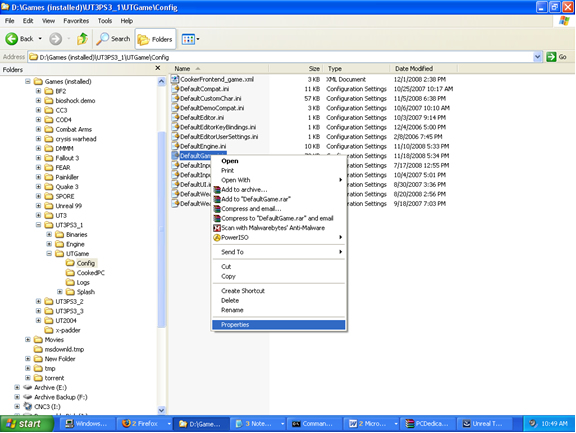Select DefaultEditorKeyBindings.ini file icon
The image size is (576, 433).
[175, 127]
